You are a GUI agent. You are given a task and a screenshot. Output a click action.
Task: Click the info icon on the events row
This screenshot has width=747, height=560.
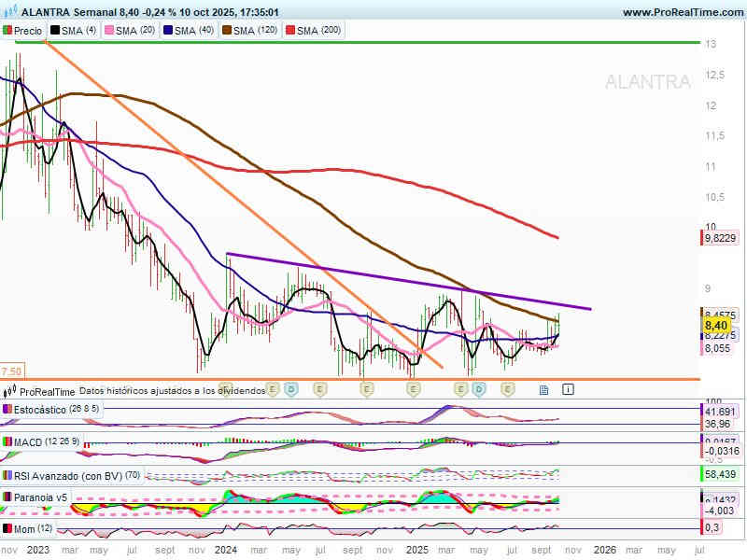pyautogui.click(x=568, y=389)
